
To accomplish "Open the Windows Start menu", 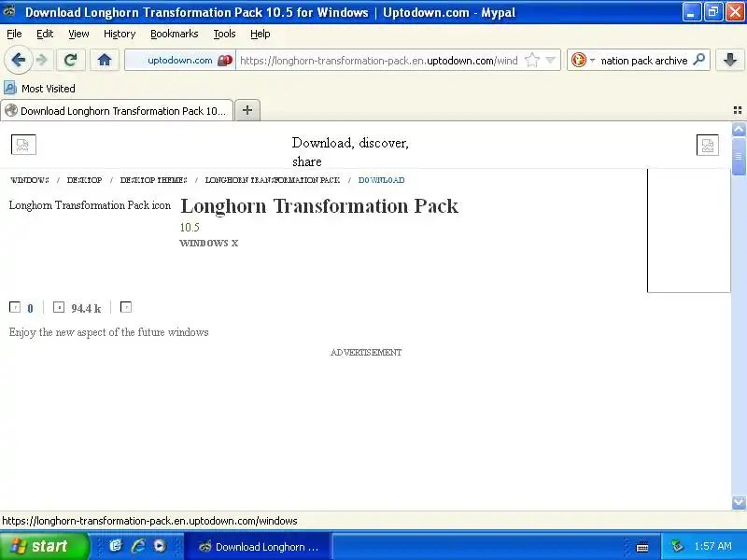I will [x=44, y=546].
